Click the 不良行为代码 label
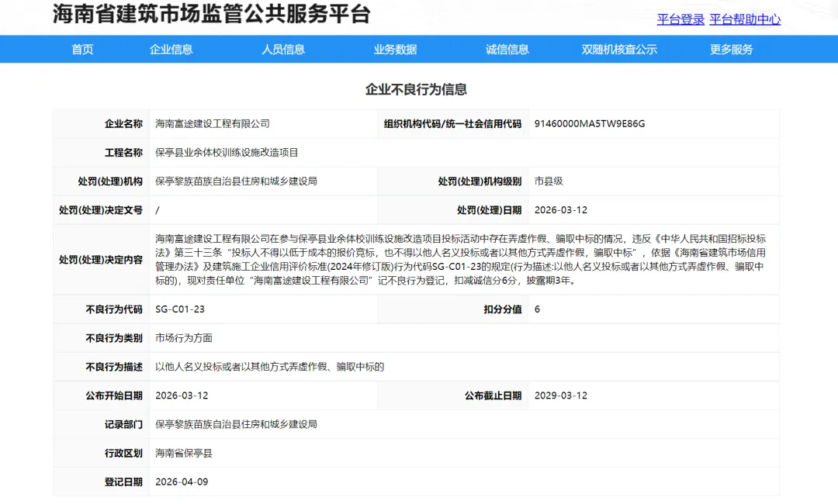The image size is (838, 504). (x=114, y=309)
